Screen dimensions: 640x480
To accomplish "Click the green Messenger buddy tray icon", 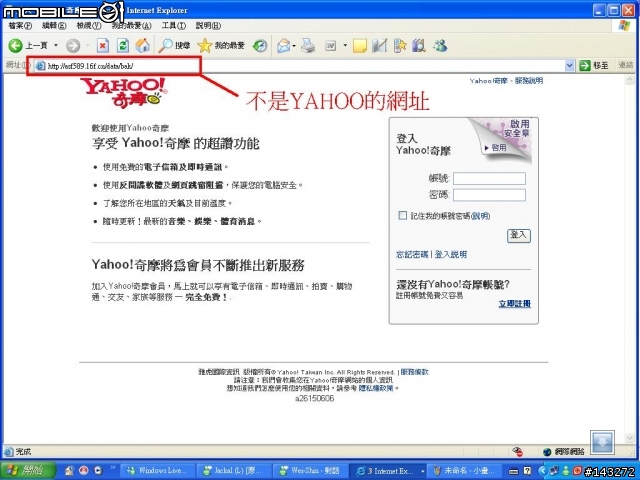I will point(566,471).
